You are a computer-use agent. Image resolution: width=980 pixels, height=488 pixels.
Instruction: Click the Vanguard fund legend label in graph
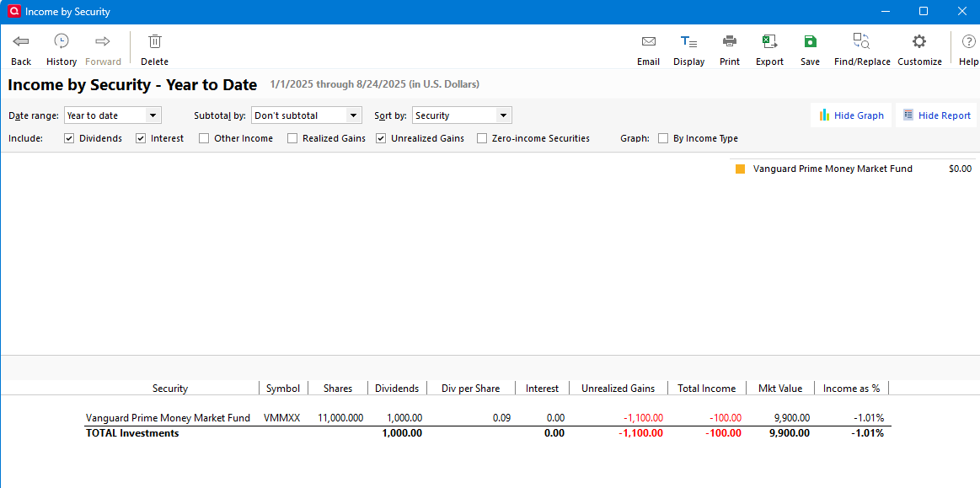click(833, 169)
